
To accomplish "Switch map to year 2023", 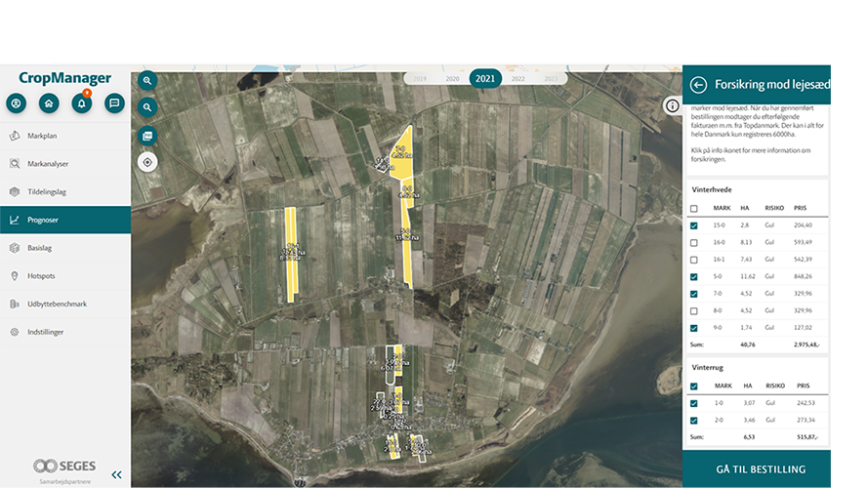I will [551, 78].
